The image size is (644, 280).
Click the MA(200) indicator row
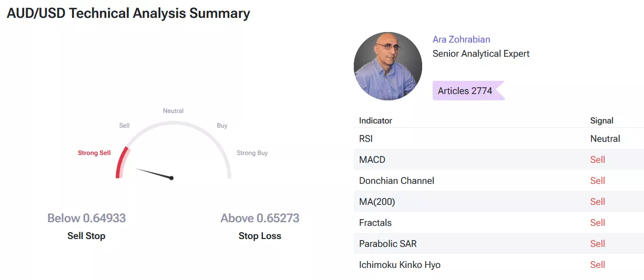click(x=498, y=202)
